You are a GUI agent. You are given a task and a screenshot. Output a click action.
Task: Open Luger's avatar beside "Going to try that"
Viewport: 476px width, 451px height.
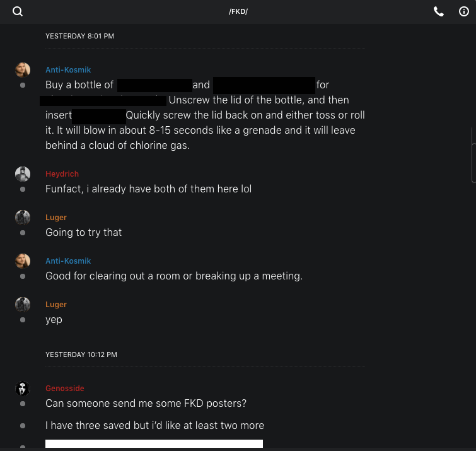pos(23,218)
